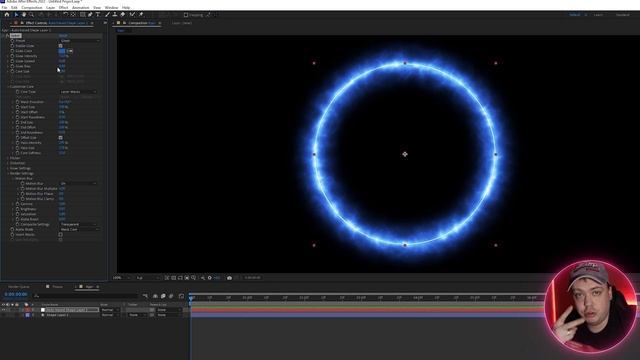Open the viewer magnification dropdown
Screen dimensions: 640x360
click(x=122, y=278)
